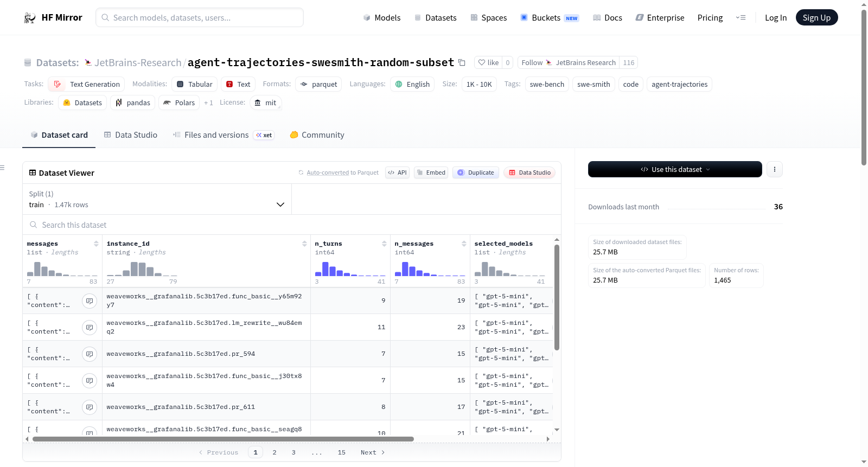
Task: Select the Text Generation task tag
Action: click(86, 84)
